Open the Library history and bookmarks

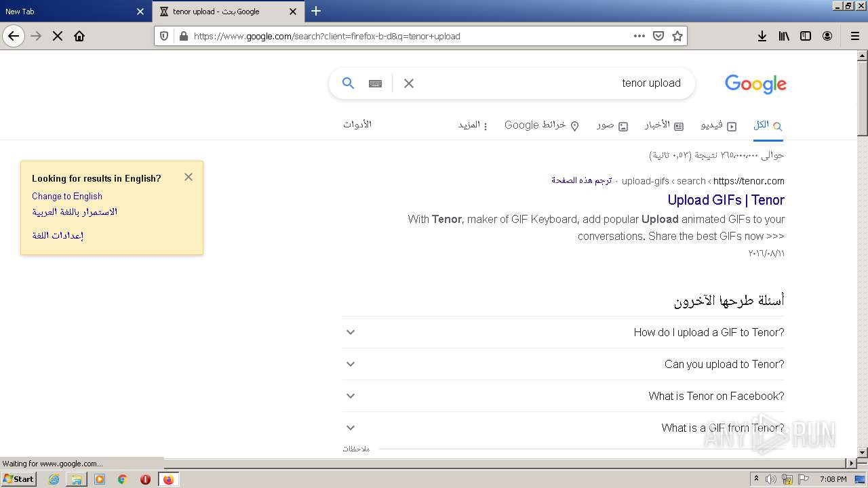tap(784, 36)
